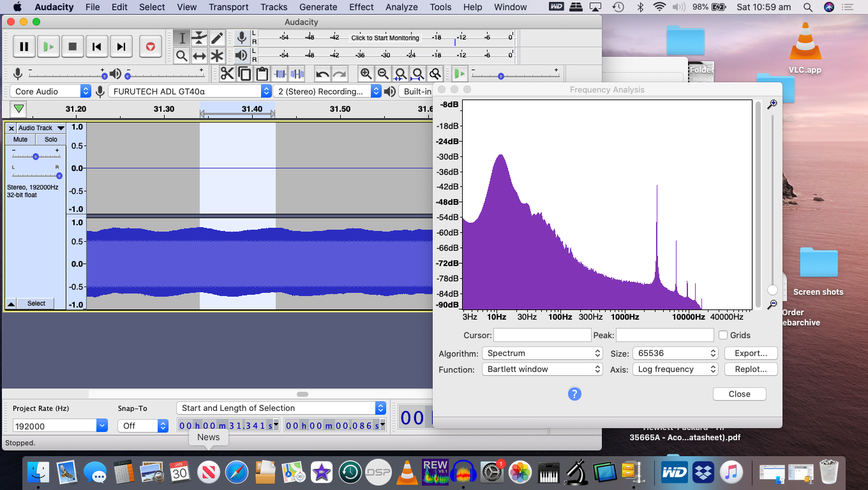Click the recording meter microphone icon
This screenshot has height=490, width=868.
coord(241,38)
